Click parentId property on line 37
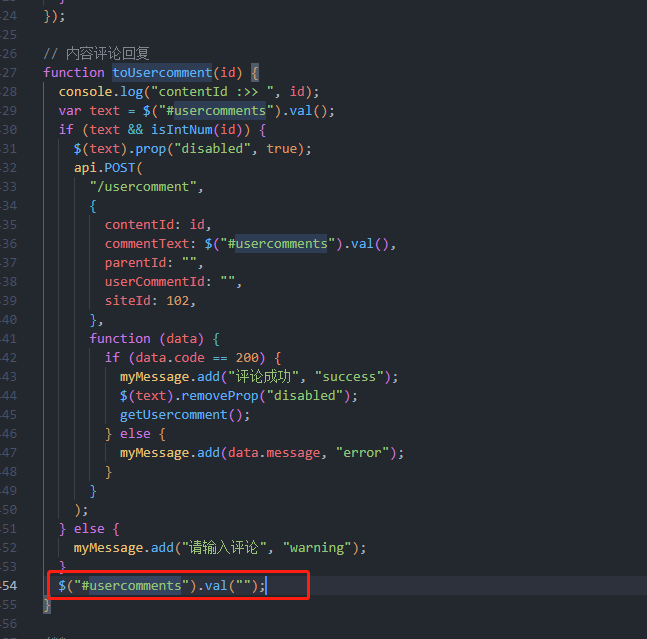 (135, 262)
